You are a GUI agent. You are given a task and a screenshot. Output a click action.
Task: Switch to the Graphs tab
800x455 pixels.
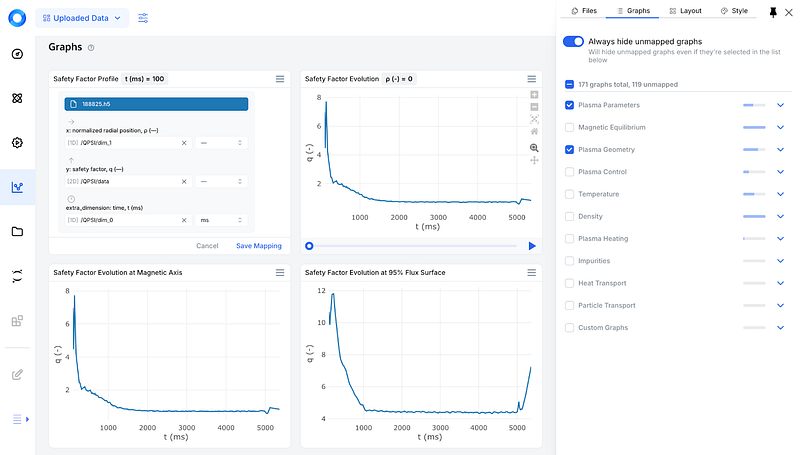(633, 11)
